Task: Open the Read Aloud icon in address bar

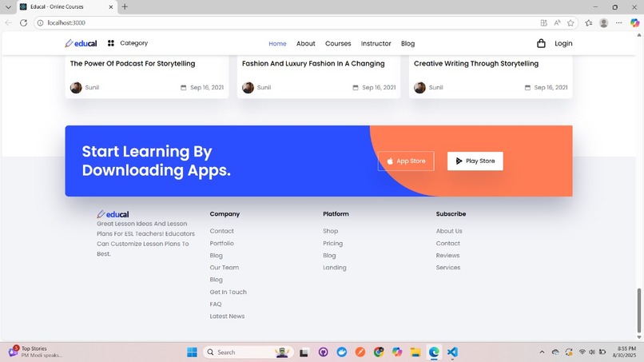Action: [x=557, y=23]
